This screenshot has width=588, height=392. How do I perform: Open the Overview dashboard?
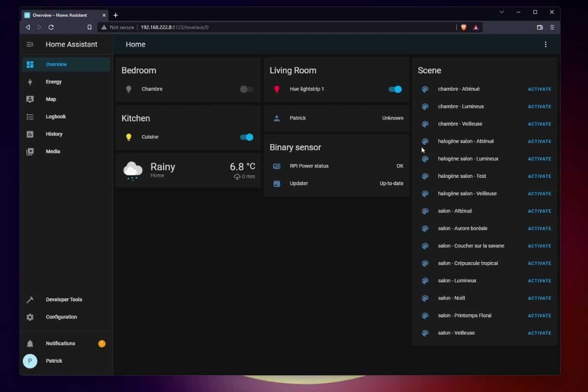tap(66, 64)
